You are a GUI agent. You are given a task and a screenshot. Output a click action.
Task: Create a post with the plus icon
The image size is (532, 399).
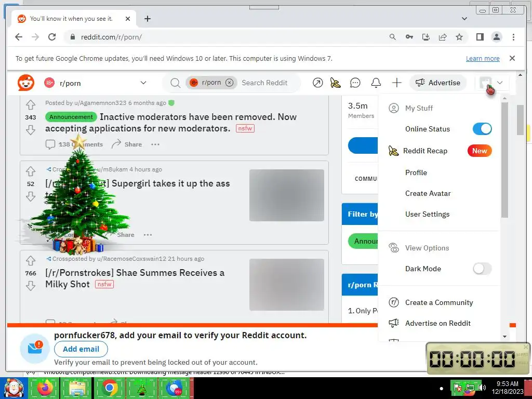click(396, 83)
